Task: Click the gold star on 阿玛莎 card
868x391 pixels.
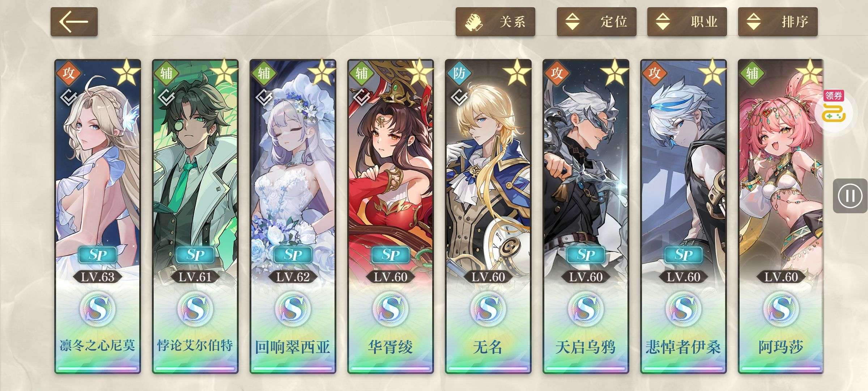Action: tap(809, 72)
